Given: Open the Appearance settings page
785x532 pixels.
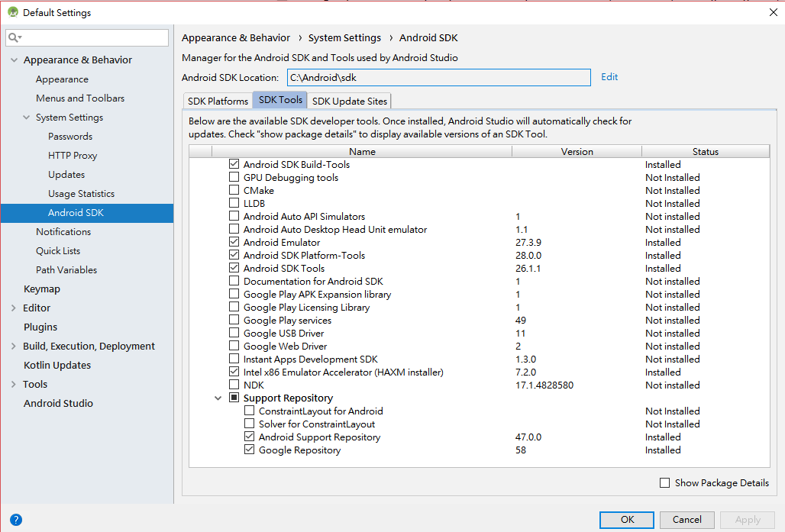Looking at the screenshot, I should 62,79.
